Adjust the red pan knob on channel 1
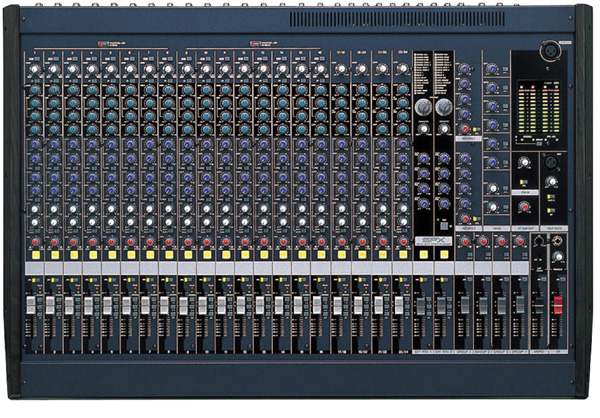The image size is (600, 418). [34, 243]
